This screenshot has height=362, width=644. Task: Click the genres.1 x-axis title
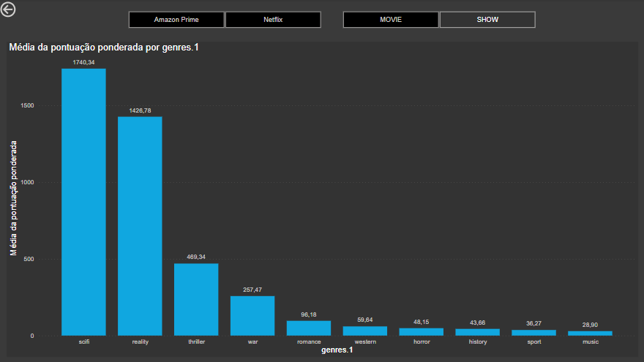point(337,350)
